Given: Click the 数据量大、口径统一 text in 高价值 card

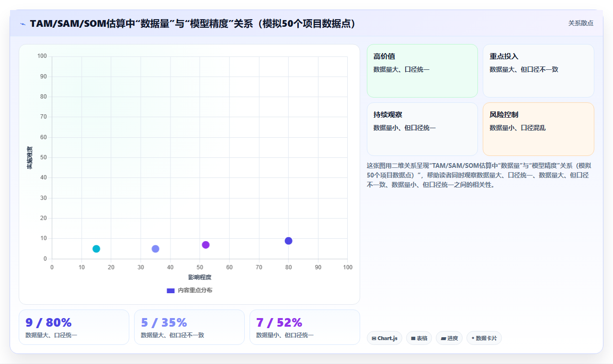Looking at the screenshot, I should tap(401, 69).
